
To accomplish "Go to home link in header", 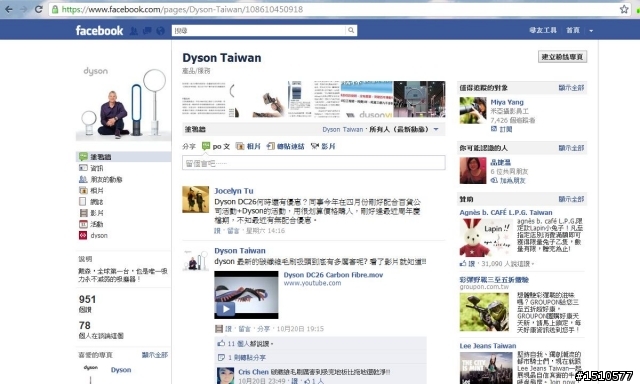I will click(x=573, y=30).
